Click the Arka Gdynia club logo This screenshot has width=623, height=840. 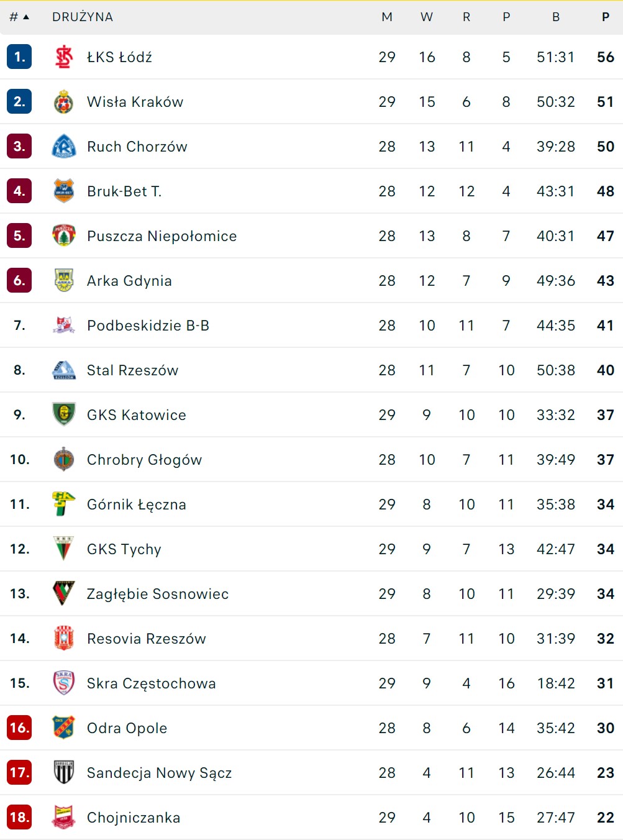pyautogui.click(x=64, y=281)
